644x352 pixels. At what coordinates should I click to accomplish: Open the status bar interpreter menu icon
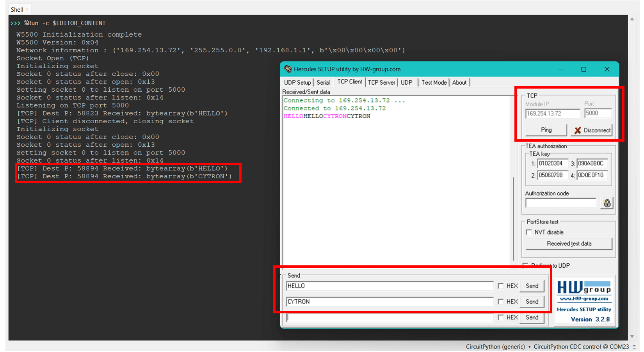(x=634, y=347)
